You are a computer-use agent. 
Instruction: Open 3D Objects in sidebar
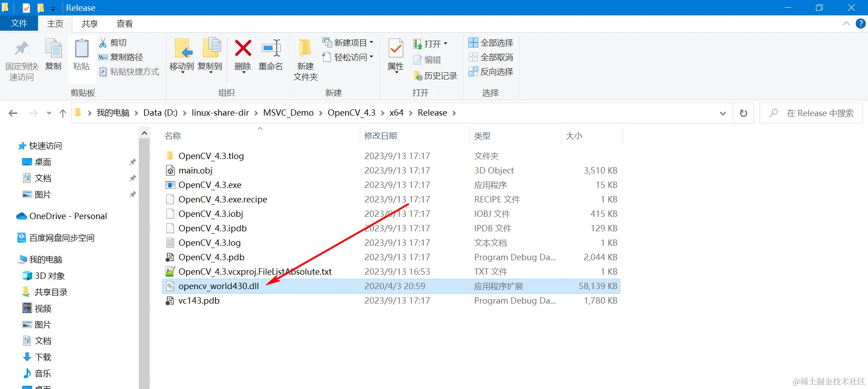pyautogui.click(x=43, y=276)
